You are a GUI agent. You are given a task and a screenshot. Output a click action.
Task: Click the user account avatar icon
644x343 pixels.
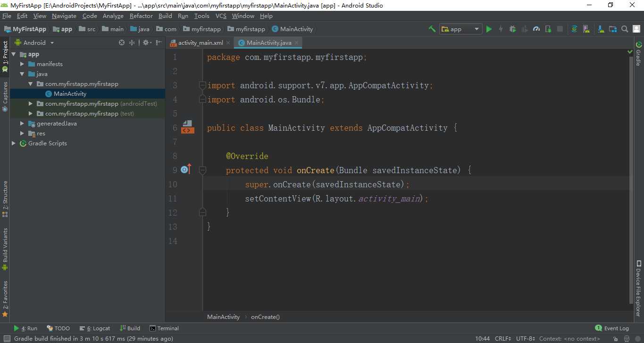pos(636,29)
